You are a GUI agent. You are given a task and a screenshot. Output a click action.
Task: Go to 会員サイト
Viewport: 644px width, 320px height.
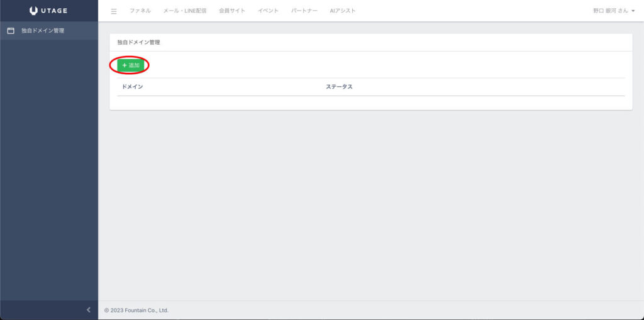coord(232,11)
